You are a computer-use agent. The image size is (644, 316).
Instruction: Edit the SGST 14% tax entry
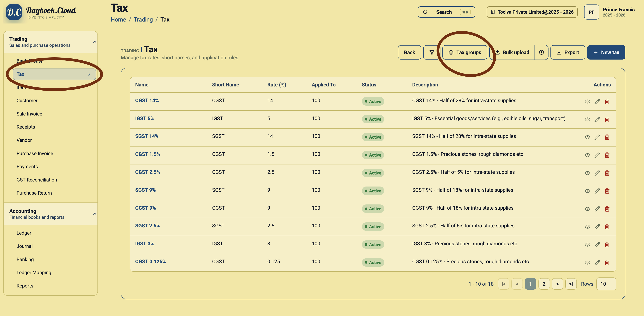point(597,137)
